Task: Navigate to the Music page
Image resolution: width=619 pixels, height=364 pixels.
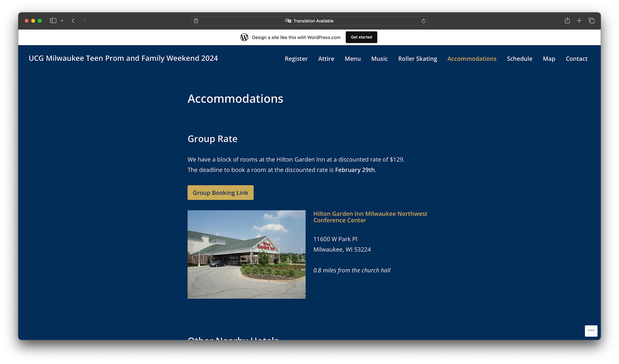Action: [379, 59]
